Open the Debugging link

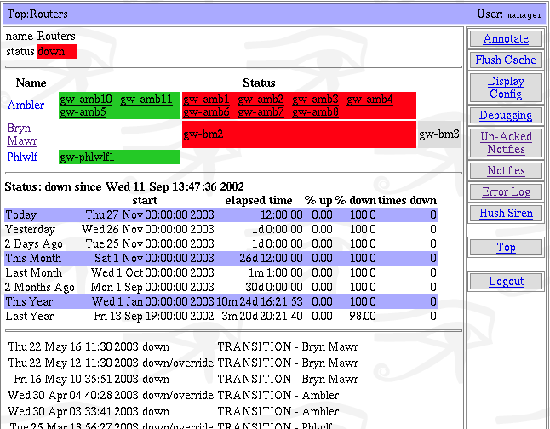[x=505, y=115]
